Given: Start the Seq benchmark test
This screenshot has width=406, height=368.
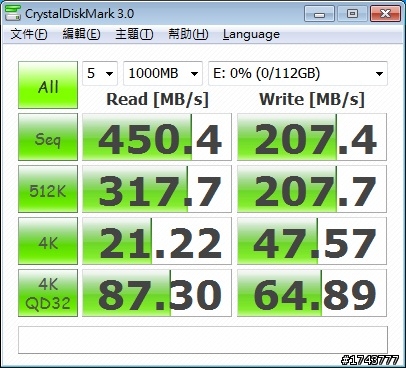Looking at the screenshot, I should 48,137.
